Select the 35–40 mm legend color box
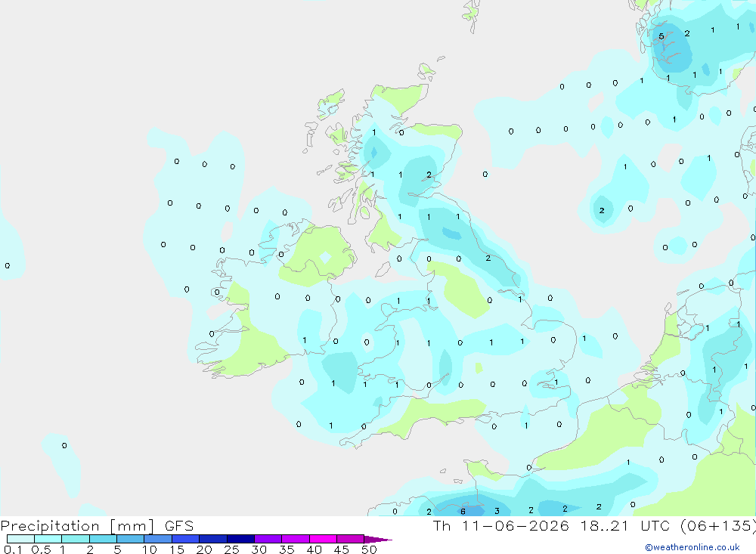 click(x=296, y=539)
